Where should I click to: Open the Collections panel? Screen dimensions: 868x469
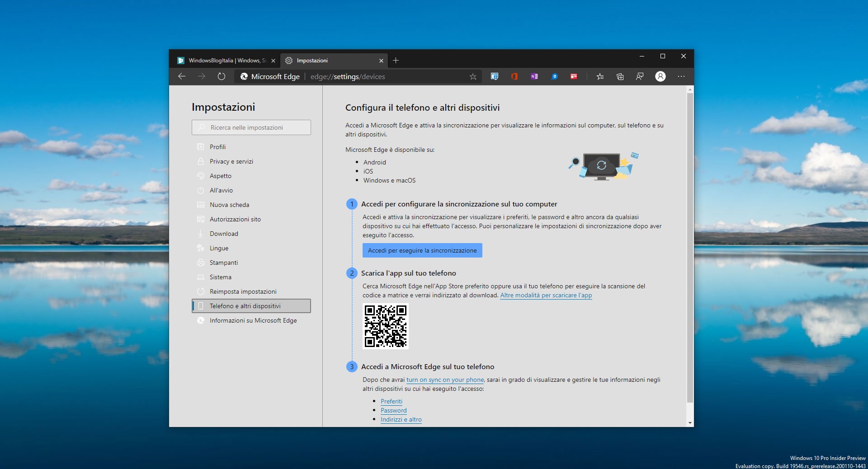click(x=620, y=76)
